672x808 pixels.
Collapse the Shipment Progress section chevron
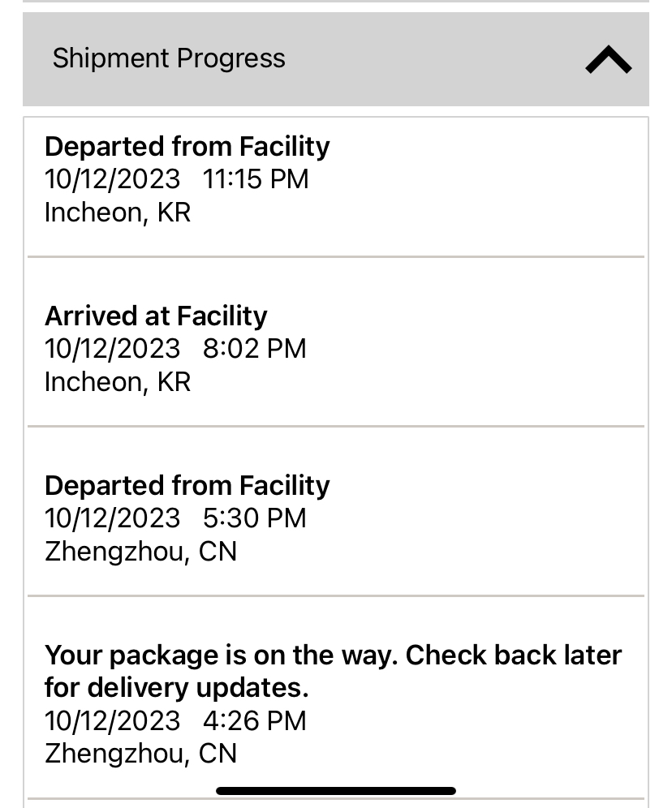(x=608, y=59)
